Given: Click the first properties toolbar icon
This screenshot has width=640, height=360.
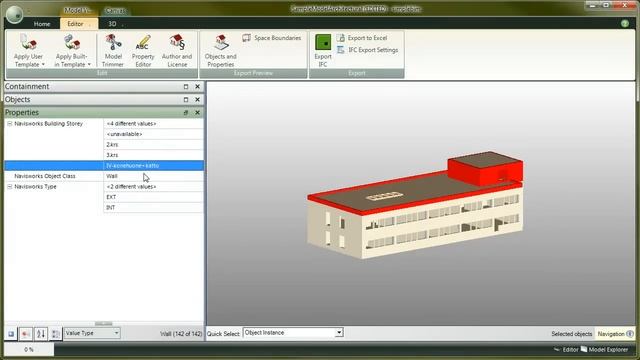Looking at the screenshot, I should (x=11, y=334).
